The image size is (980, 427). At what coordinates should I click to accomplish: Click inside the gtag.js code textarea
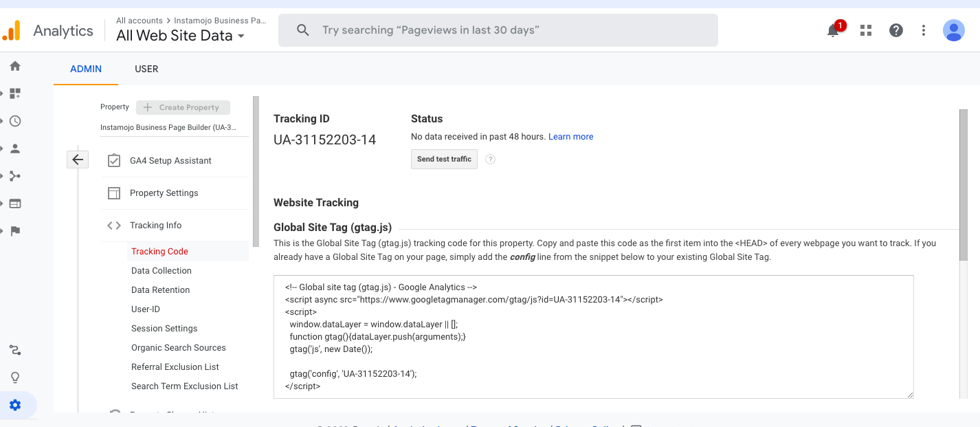click(x=594, y=337)
